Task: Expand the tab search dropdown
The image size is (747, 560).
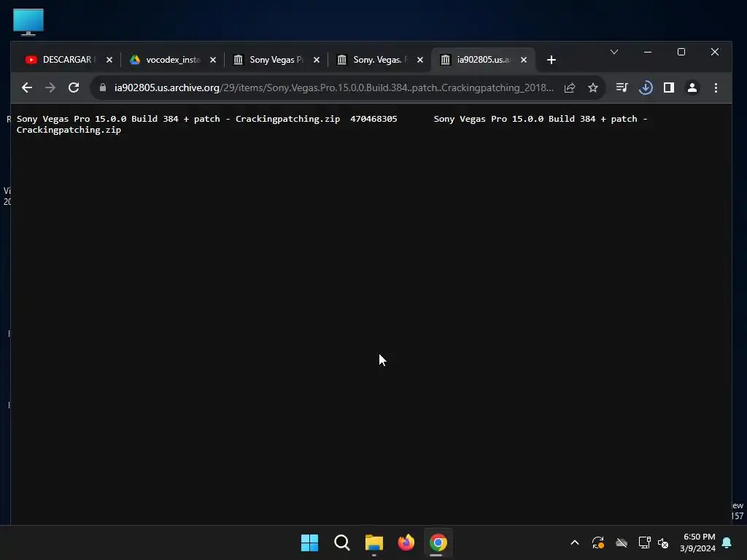Action: click(x=614, y=52)
